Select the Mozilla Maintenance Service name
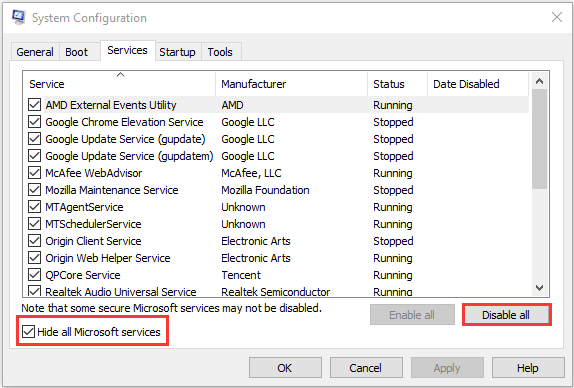Viewport: 574px width, 388px height. pos(112,190)
